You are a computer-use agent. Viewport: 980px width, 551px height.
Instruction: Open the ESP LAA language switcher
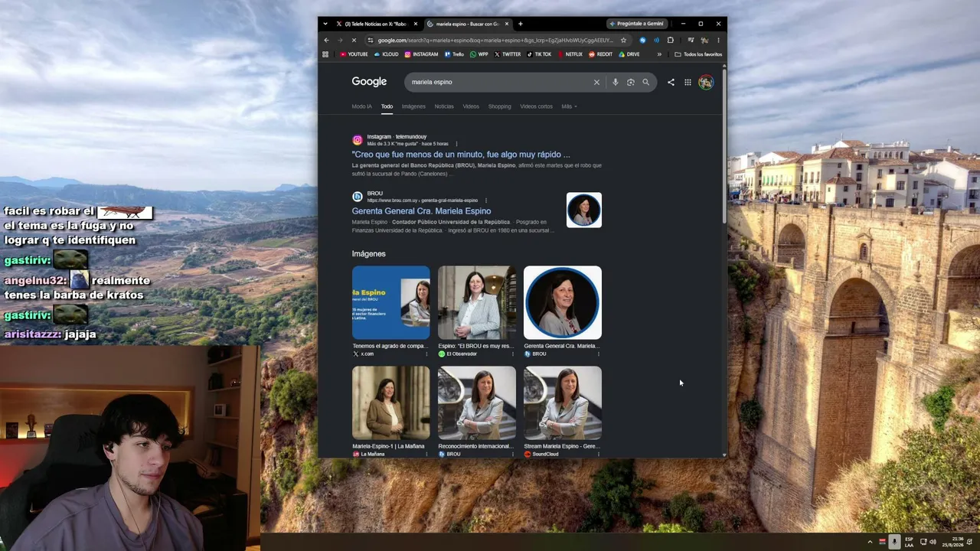coord(909,542)
